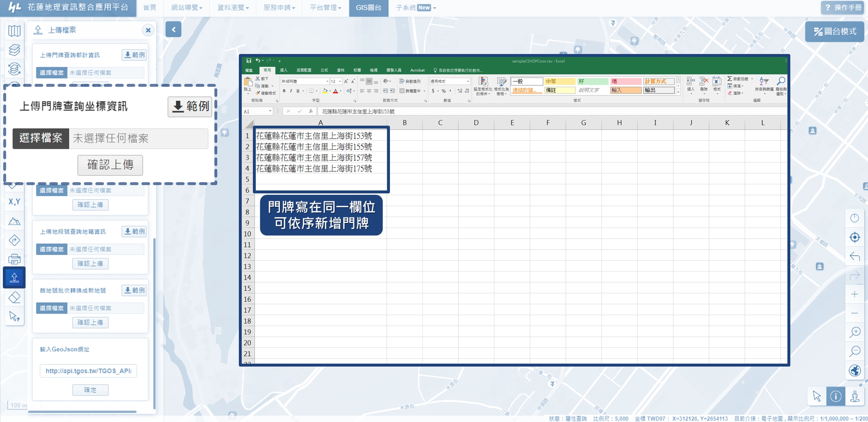Screen dimensions: 868x422
Task: Toggle the info attribute query mode
Action: [x=836, y=396]
